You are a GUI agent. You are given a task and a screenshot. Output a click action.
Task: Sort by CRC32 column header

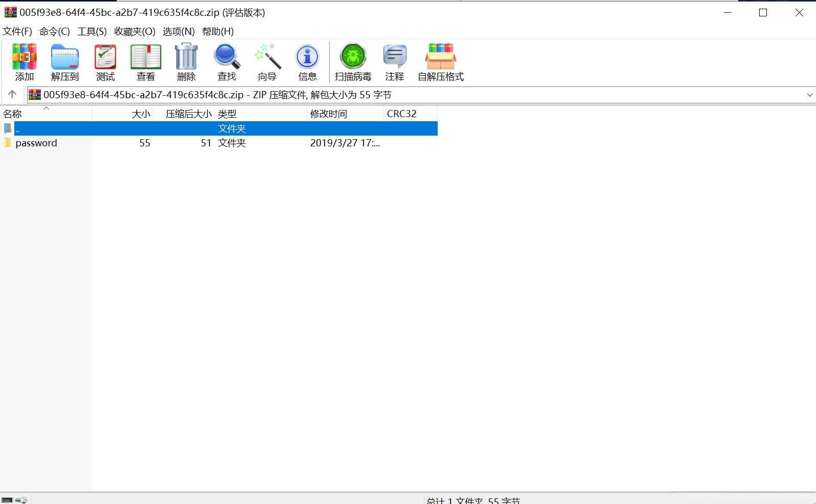[411, 114]
